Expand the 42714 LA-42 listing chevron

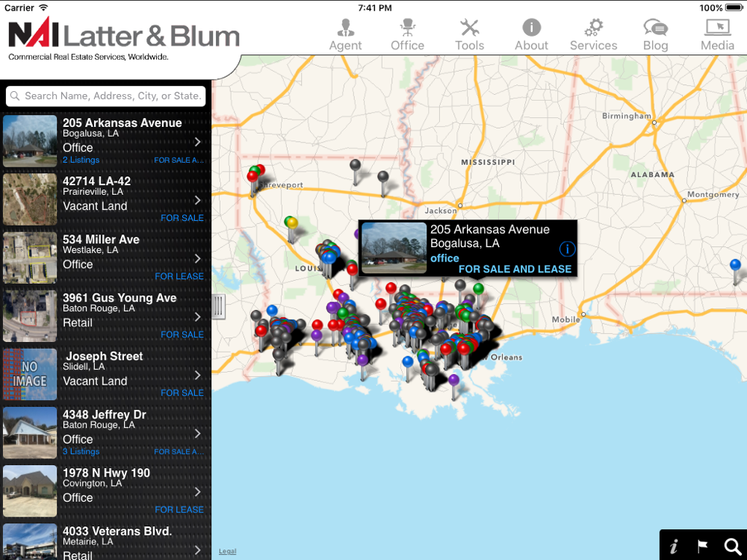click(198, 200)
